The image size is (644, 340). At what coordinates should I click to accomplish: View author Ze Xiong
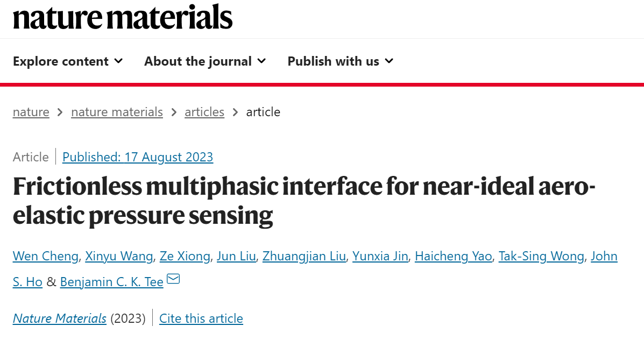[185, 256]
